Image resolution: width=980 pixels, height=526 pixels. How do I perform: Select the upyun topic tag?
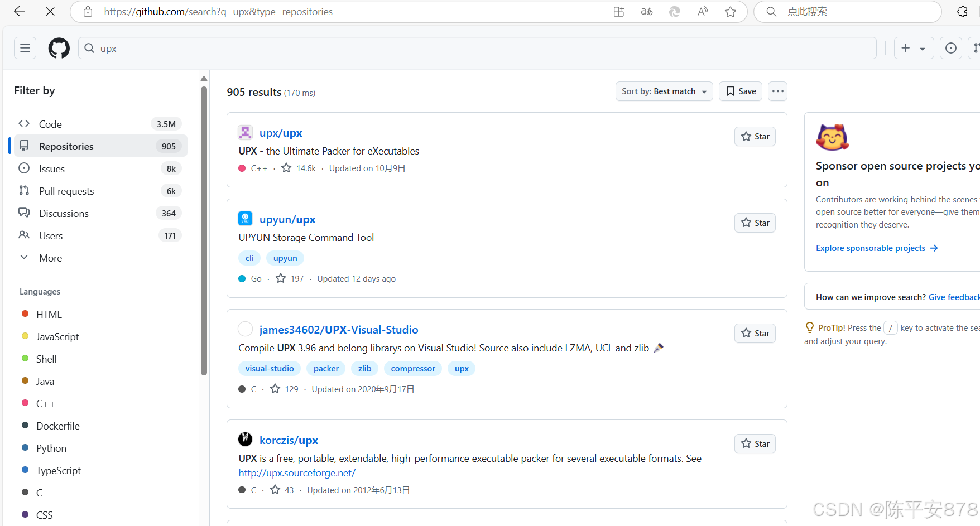click(x=285, y=258)
